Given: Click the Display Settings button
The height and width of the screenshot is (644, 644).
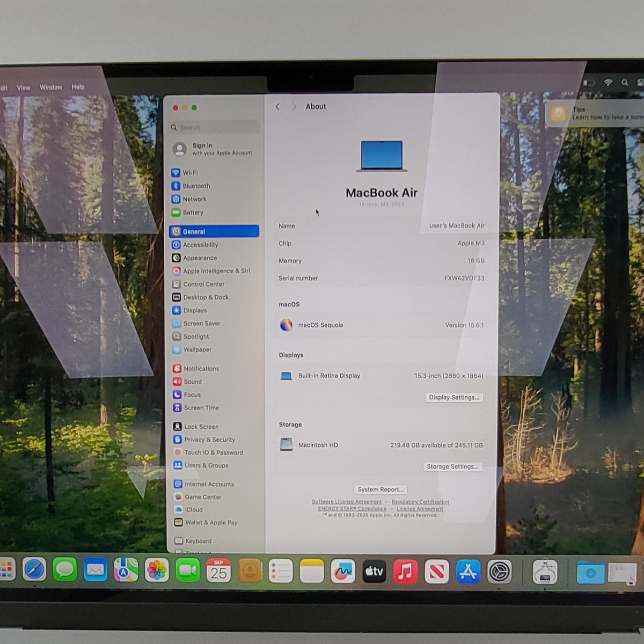Looking at the screenshot, I should coord(454,398).
